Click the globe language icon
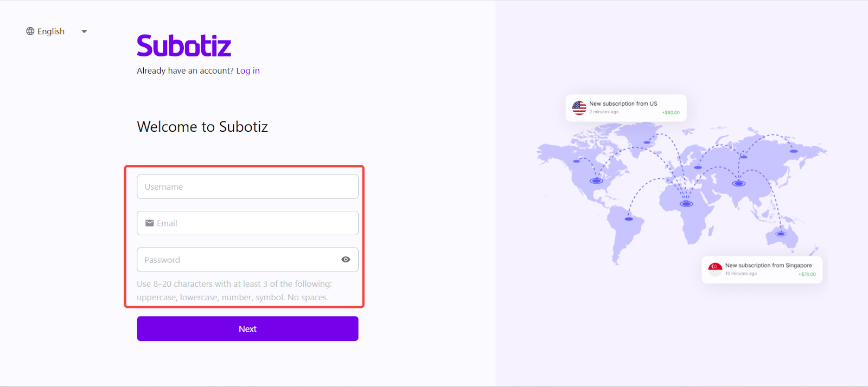Viewport: 868px width, 387px height. pyautogui.click(x=30, y=31)
